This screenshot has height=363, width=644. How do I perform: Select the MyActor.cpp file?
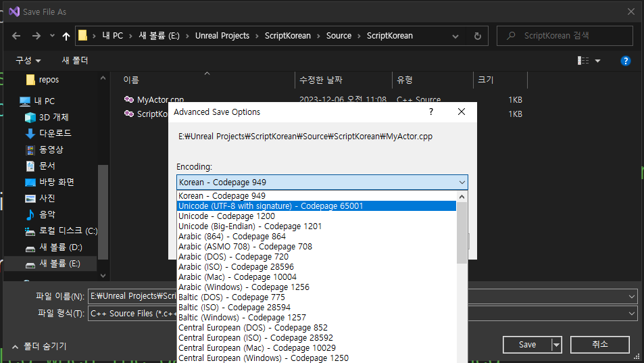click(x=160, y=99)
